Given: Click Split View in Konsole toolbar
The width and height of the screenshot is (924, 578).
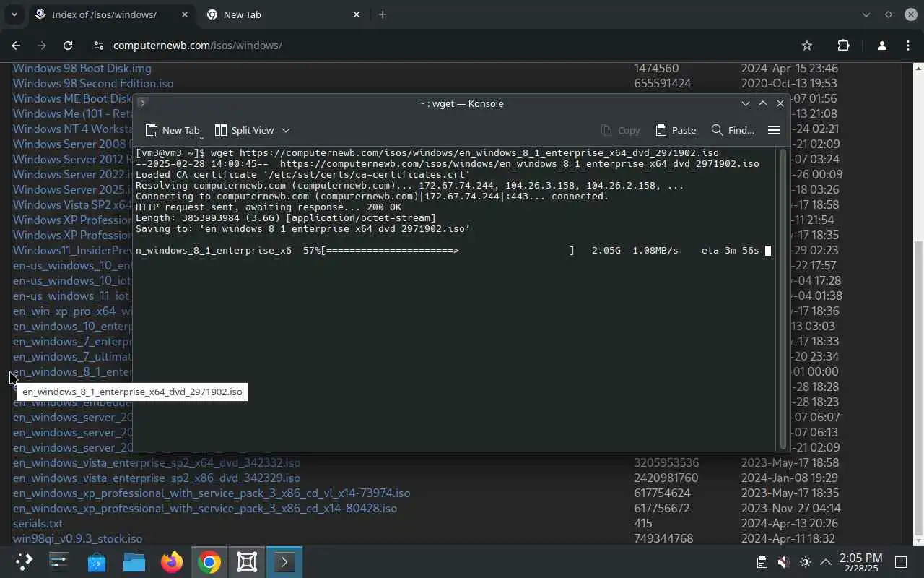Looking at the screenshot, I should 245,130.
